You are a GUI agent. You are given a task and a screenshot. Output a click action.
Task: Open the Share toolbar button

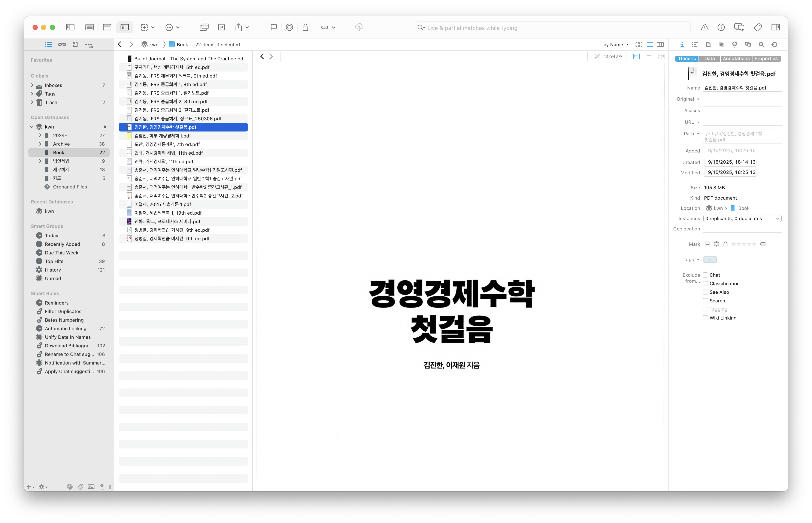click(x=239, y=27)
